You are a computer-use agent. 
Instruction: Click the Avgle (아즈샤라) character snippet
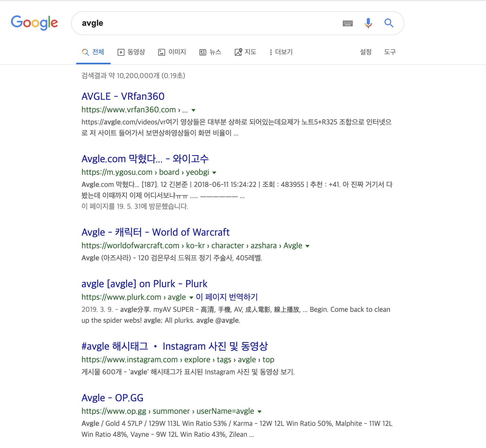coord(172,258)
